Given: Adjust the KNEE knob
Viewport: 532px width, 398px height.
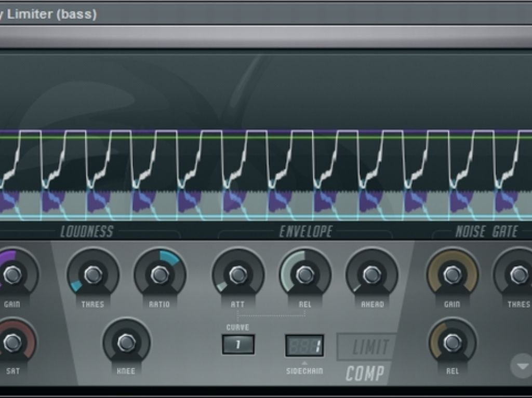Looking at the screenshot, I should point(126,343).
